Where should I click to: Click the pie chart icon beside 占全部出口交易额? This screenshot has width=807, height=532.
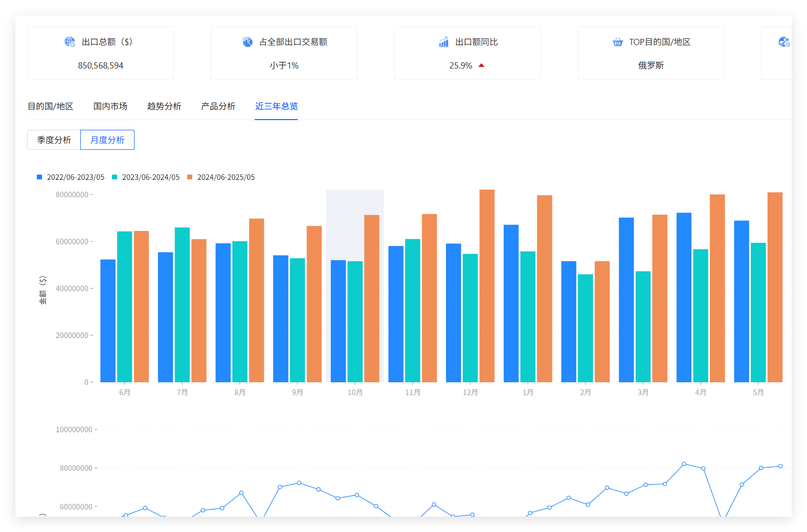pyautogui.click(x=248, y=42)
